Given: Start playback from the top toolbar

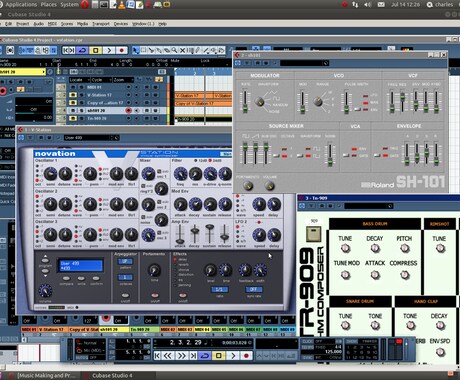Looking at the screenshot, I should [109, 50].
